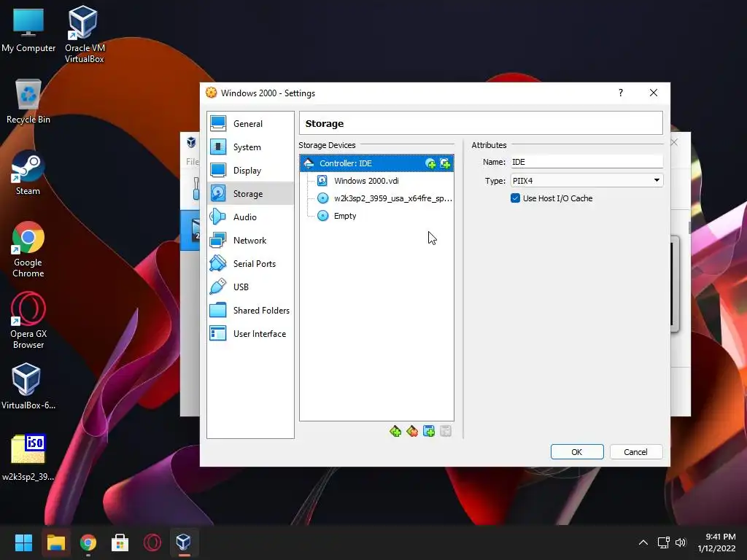Select Oracle VM VirtualBox desktop shortcut
747x560 pixels.
(x=85, y=34)
